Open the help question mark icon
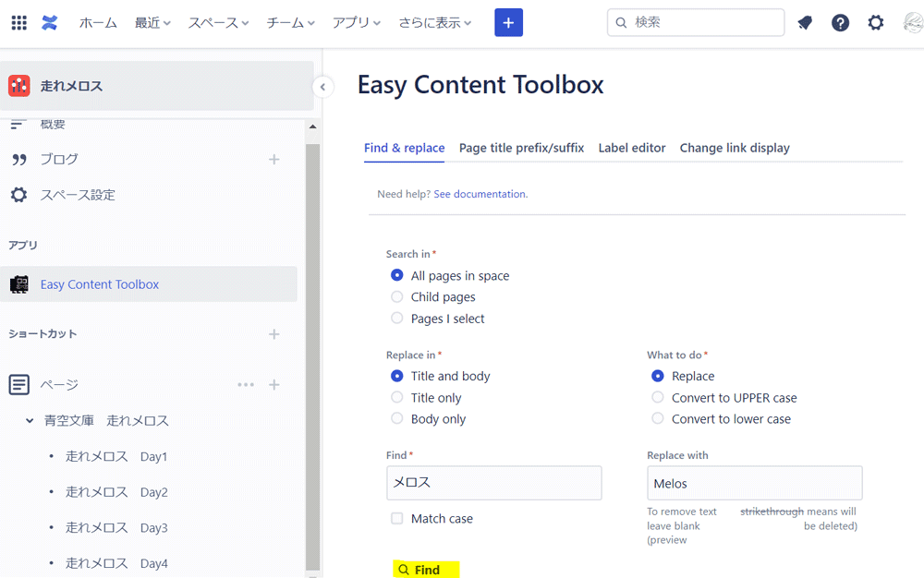The height and width of the screenshot is (578, 924). (840, 23)
